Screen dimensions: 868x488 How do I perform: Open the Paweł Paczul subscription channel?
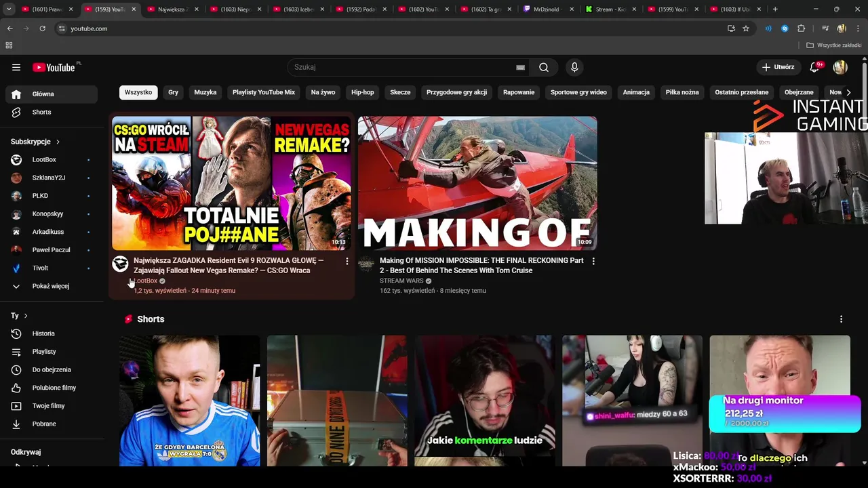52,249
